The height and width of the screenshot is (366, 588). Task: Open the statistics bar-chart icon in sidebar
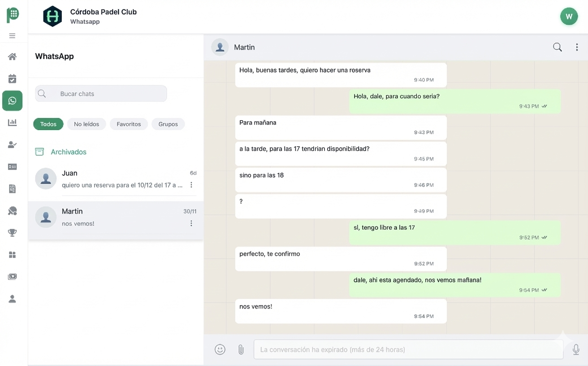(x=12, y=122)
